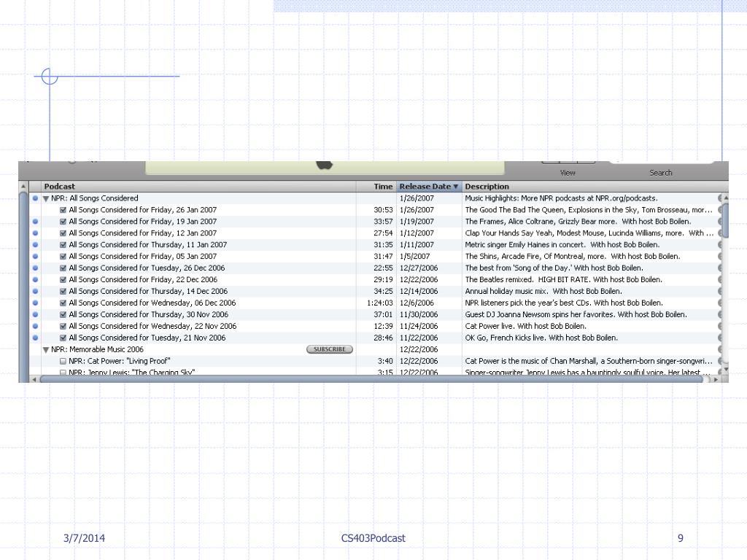
Task: Click the "OK Go, French Kicks live" description
Action: 541,338
